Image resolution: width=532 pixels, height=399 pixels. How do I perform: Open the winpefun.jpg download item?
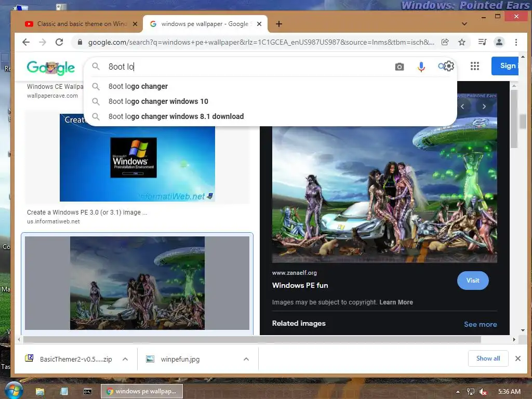pos(180,359)
